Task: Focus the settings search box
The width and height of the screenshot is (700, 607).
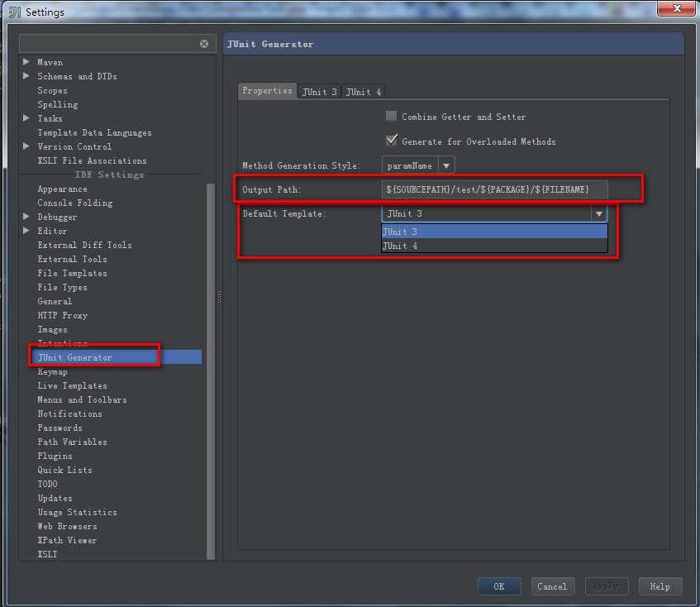Action: 109,44
